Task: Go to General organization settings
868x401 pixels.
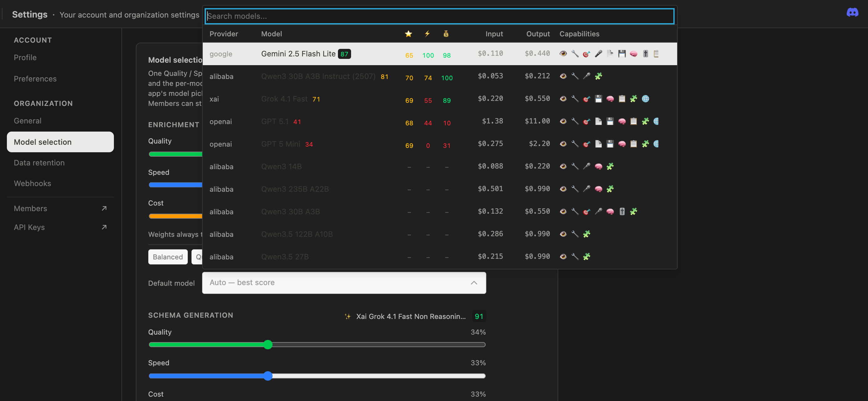Action: (x=28, y=121)
